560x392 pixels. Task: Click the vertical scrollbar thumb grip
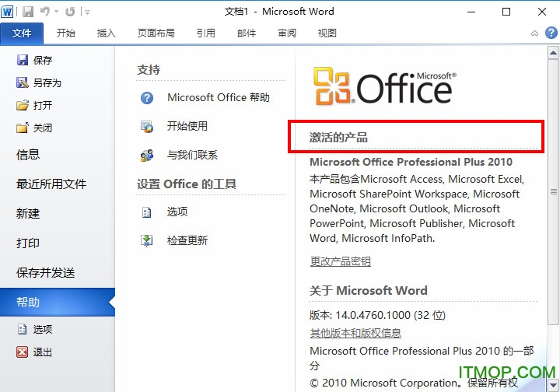point(553,192)
